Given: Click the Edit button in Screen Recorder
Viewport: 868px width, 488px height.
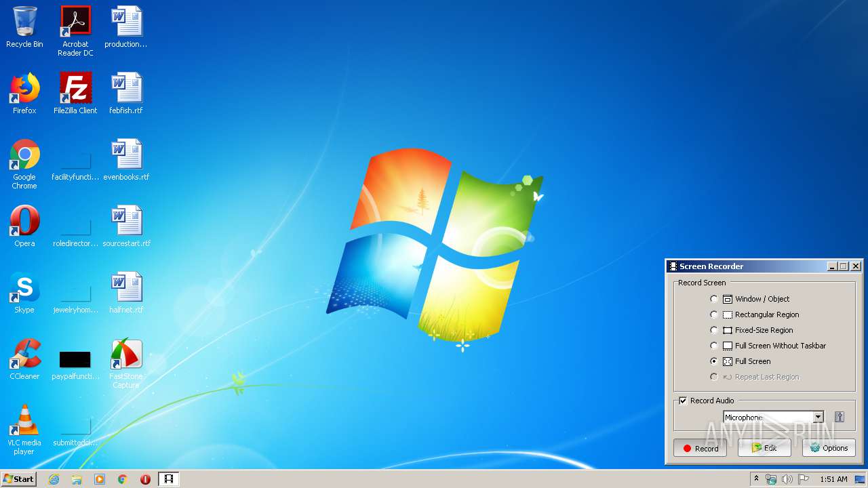Looking at the screenshot, I should click(764, 448).
